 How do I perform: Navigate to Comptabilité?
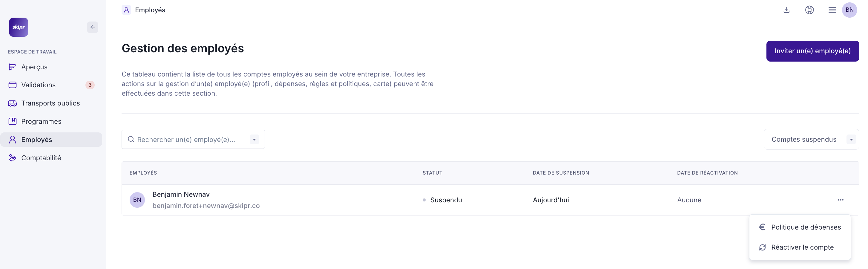click(x=41, y=158)
